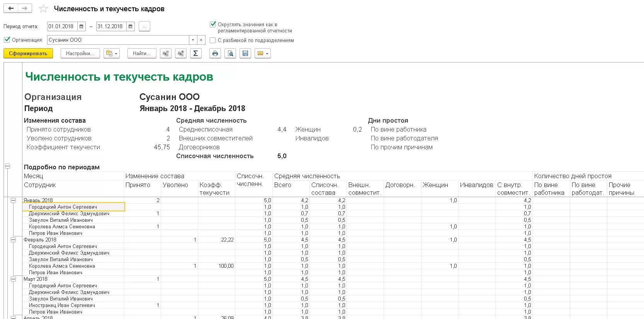Save the report with the floppy disk icon

(245, 53)
